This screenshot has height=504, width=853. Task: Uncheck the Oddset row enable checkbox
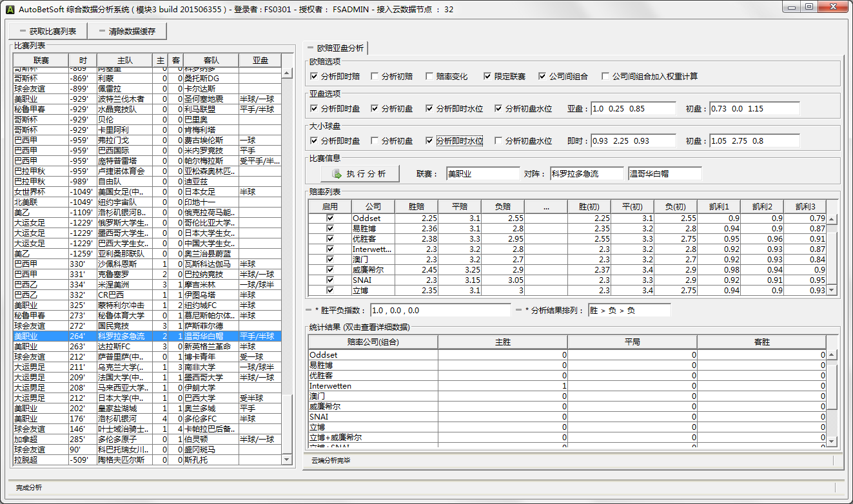tap(330, 218)
